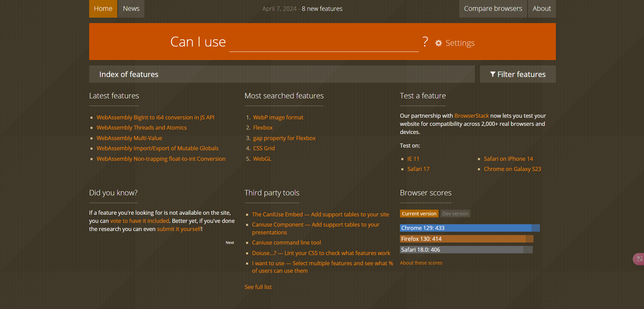Open WebAssembly Non-trapping float-to-int Conversion
Screen dimensions: 644x309
(x=161, y=159)
